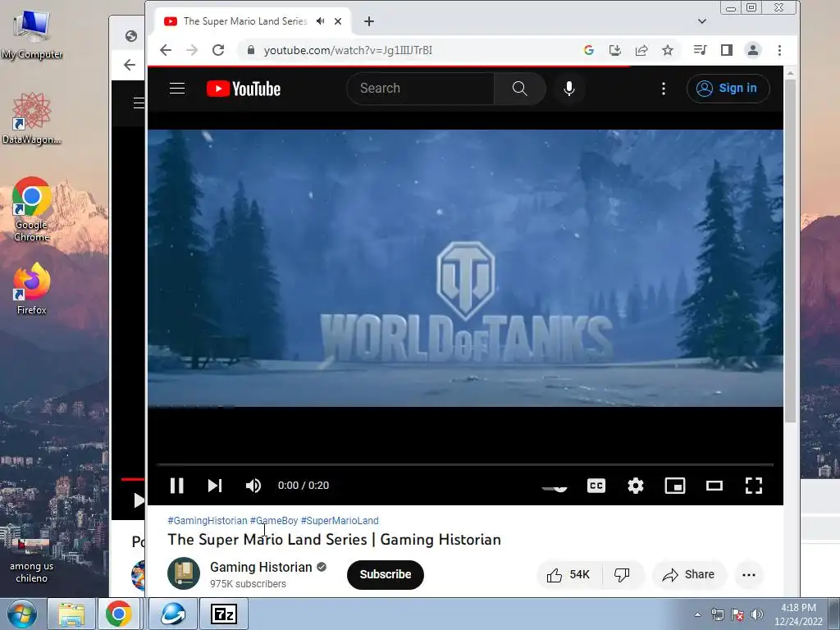
Task: Open the Windows Start menu
Action: pyautogui.click(x=22, y=614)
